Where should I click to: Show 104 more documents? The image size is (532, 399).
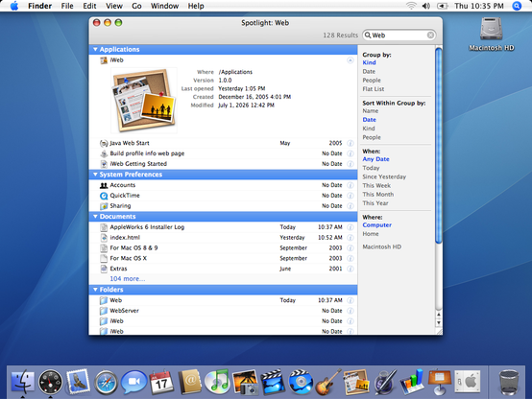(x=127, y=279)
